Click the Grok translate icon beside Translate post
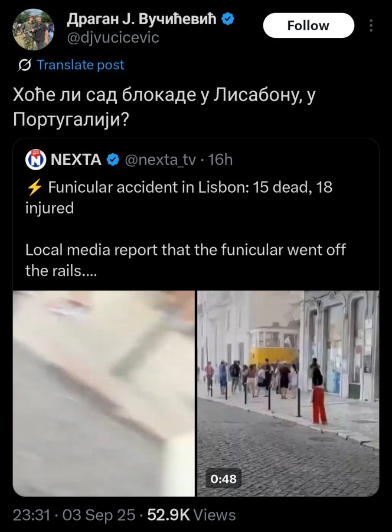Image resolution: width=392 pixels, height=532 pixels. pyautogui.click(x=24, y=65)
